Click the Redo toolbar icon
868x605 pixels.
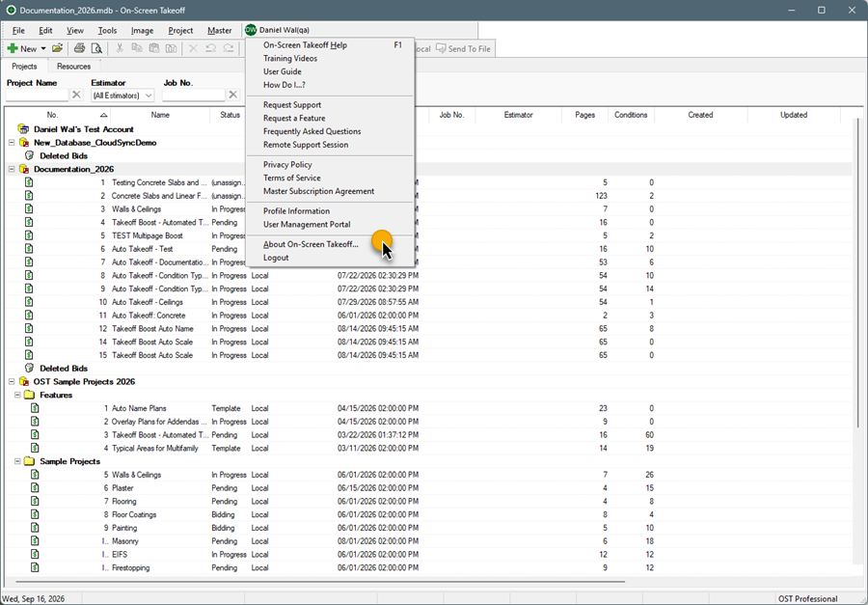[228, 49]
